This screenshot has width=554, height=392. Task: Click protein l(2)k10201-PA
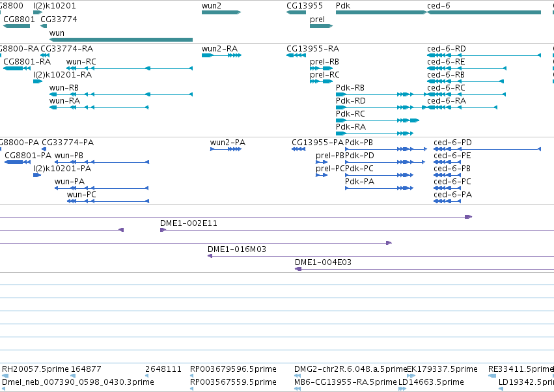(62, 169)
